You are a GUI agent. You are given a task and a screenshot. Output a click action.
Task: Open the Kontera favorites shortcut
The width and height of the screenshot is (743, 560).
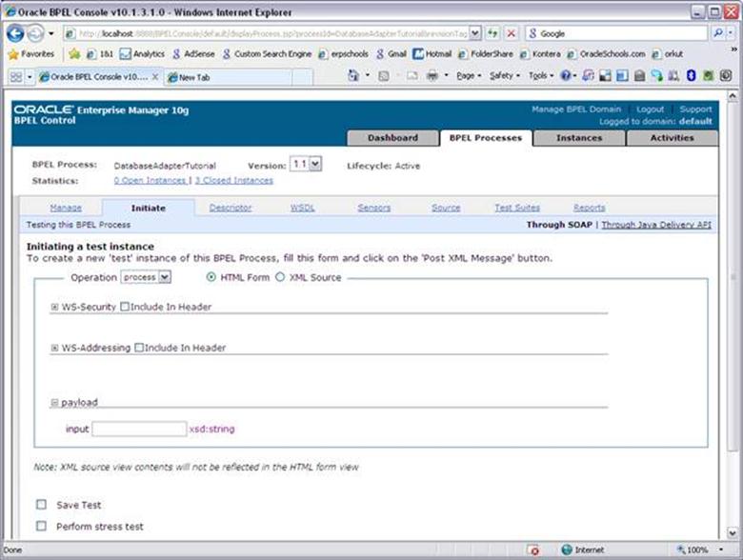click(540, 54)
